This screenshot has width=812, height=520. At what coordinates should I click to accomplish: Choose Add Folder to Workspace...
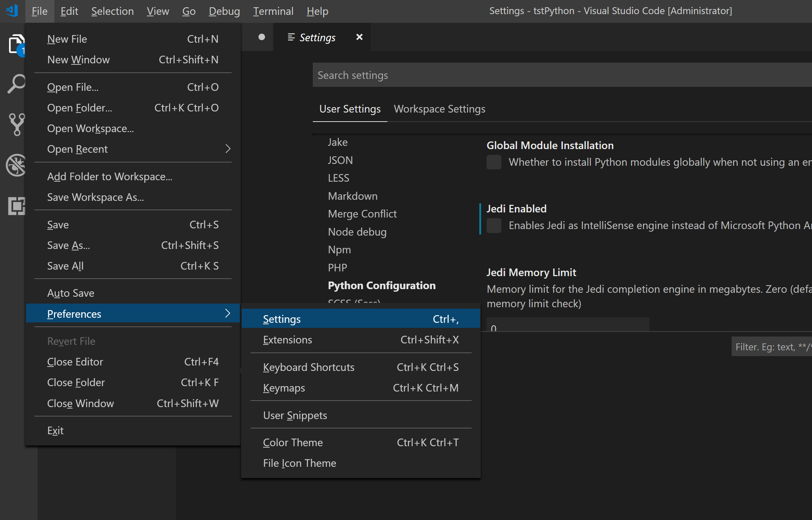click(133, 177)
